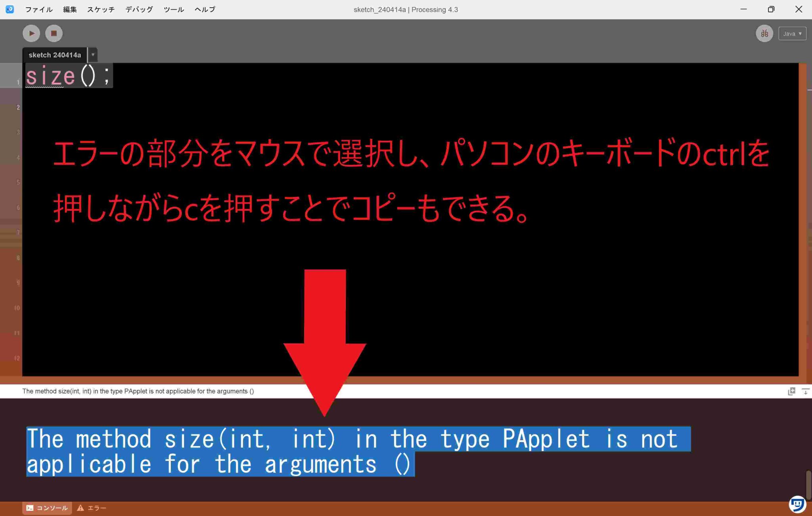The width and height of the screenshot is (812, 516).
Task: Click the console prompt icon next to コンソール
Action: tap(31, 508)
